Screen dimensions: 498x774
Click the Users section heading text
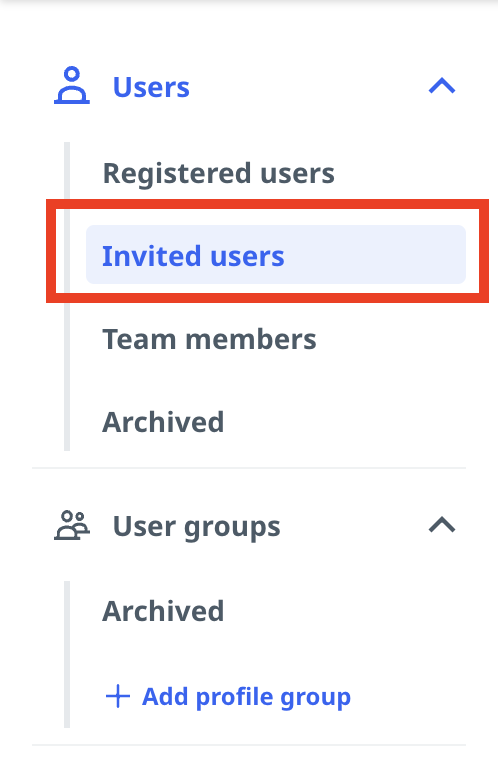[151, 87]
